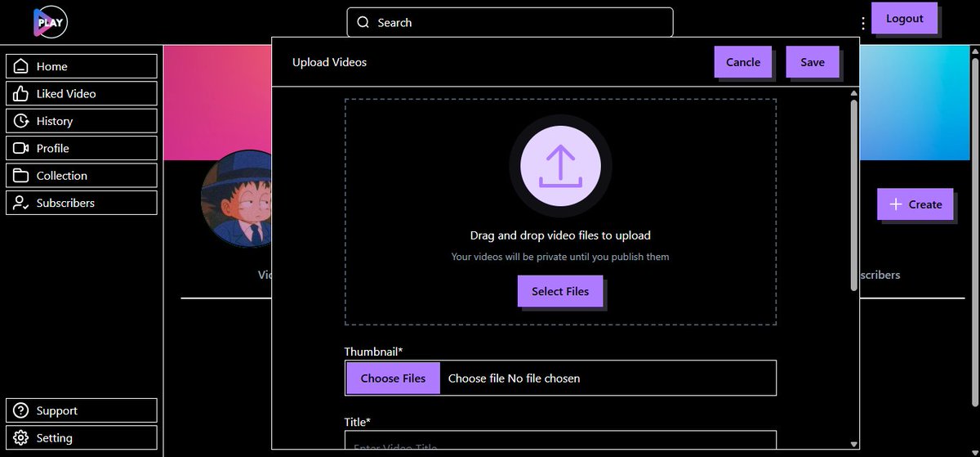Click "Drag and drop video files" text

(560, 235)
